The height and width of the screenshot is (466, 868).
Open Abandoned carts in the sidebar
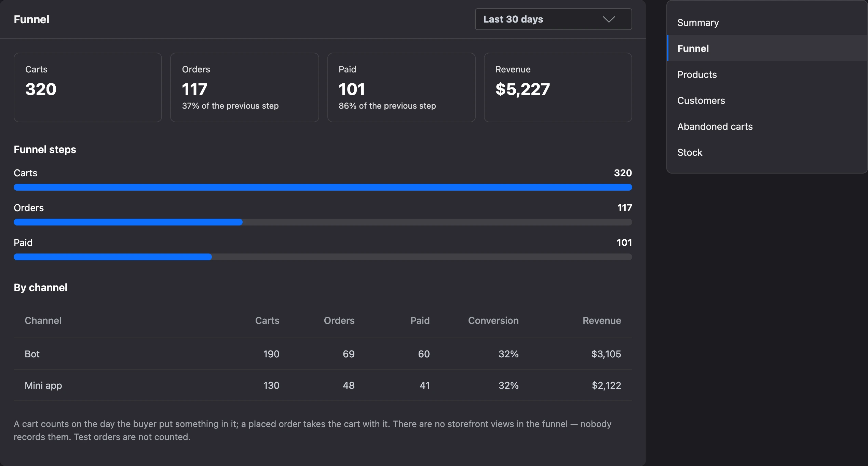click(767, 126)
